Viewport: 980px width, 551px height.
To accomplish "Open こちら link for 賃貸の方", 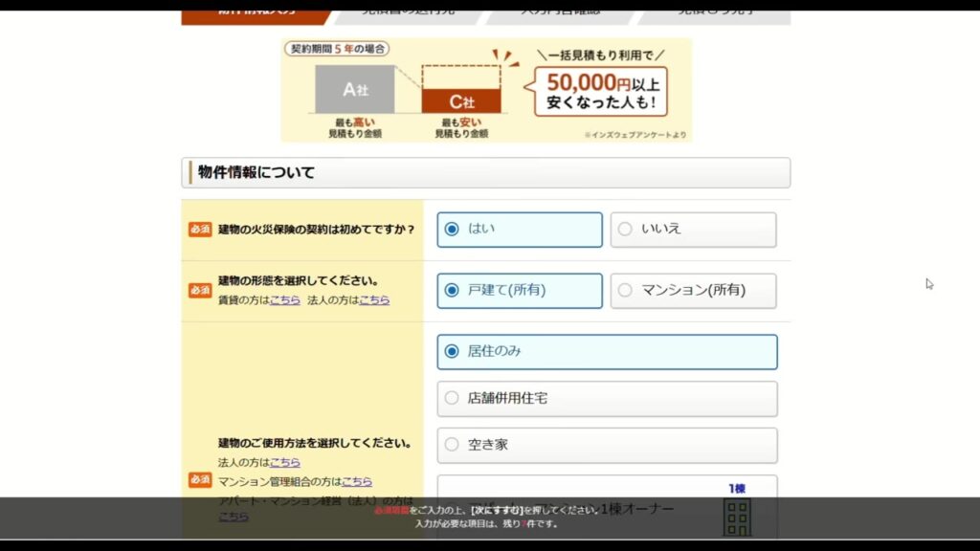I will click(285, 299).
